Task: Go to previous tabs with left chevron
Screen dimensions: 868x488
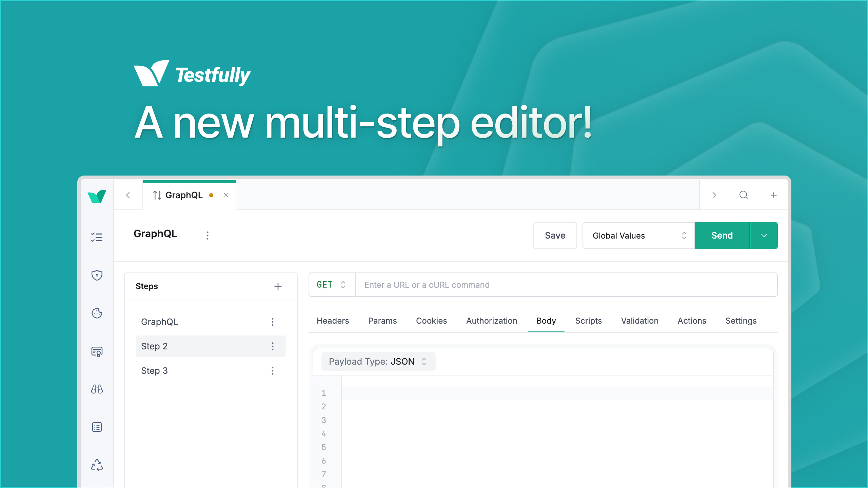Action: click(128, 195)
